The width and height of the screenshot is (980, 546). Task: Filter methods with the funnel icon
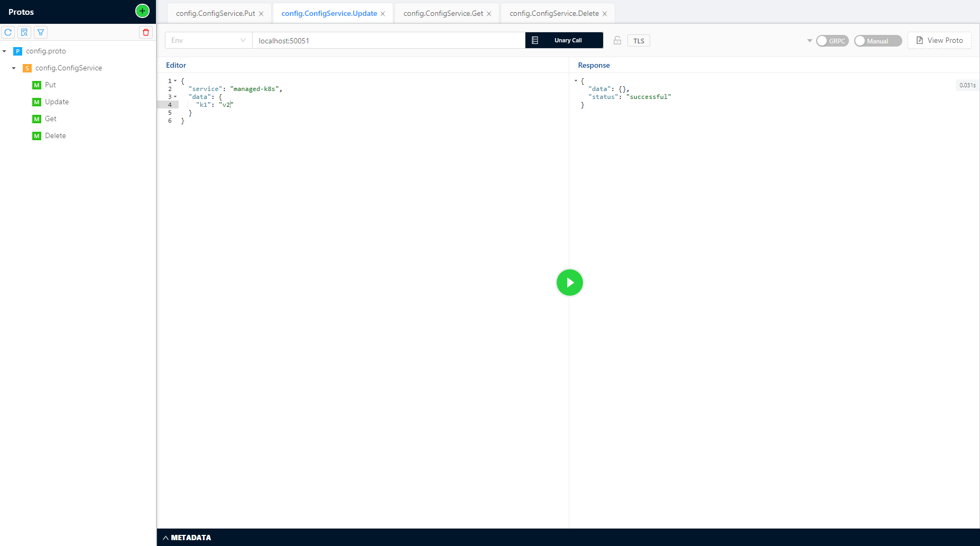[x=40, y=32]
